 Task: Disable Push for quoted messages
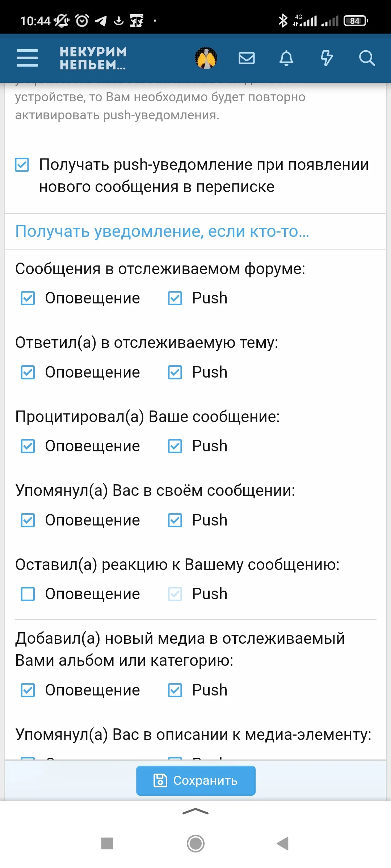coord(175,446)
